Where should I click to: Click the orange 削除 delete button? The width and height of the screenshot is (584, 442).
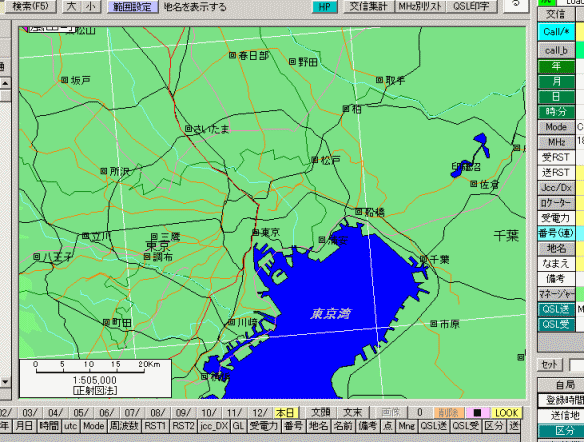[448, 413]
